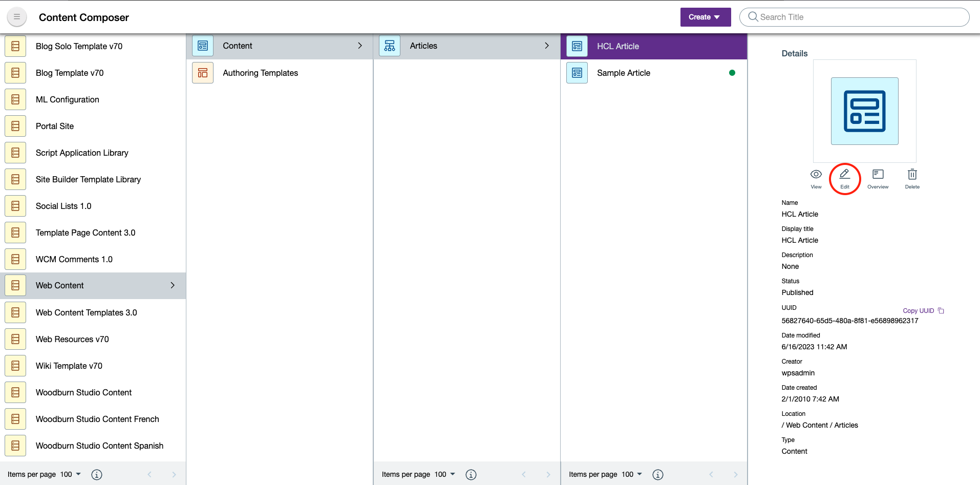Click the Sample Article content icon
Screen dimensions: 980x485
(x=577, y=73)
